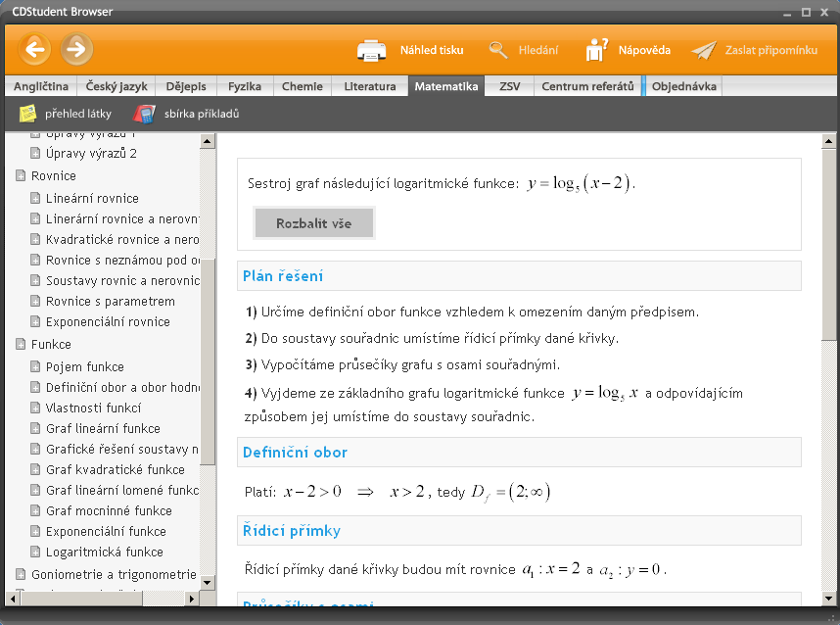The width and height of the screenshot is (840, 625).
Task: Open the Objednávka tab
Action: (x=683, y=86)
